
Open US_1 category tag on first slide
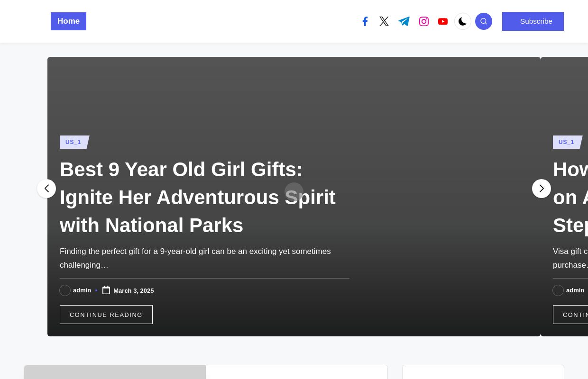coord(74,142)
